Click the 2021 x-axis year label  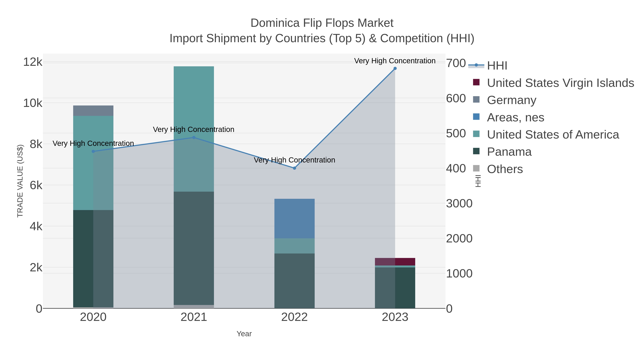[x=194, y=317]
